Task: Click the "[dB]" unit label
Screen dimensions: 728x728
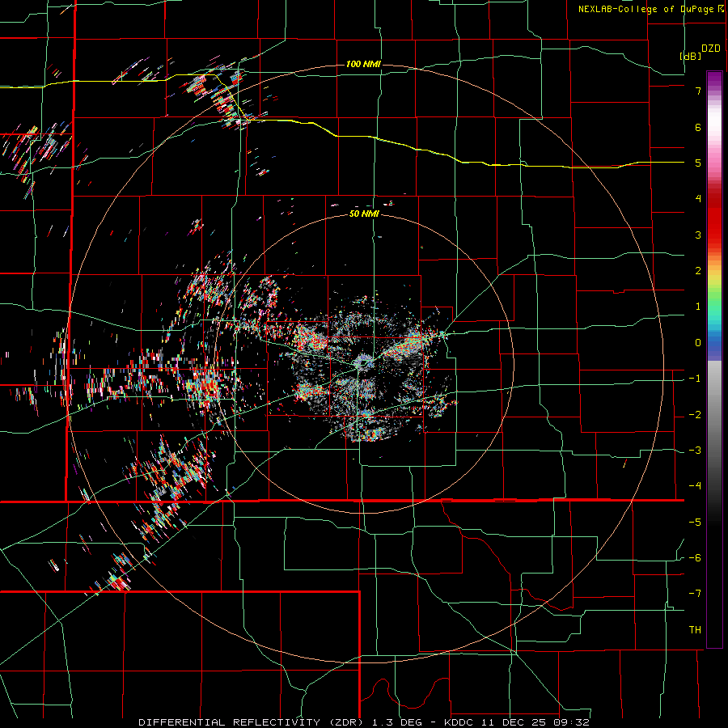Action: pyautogui.click(x=691, y=56)
